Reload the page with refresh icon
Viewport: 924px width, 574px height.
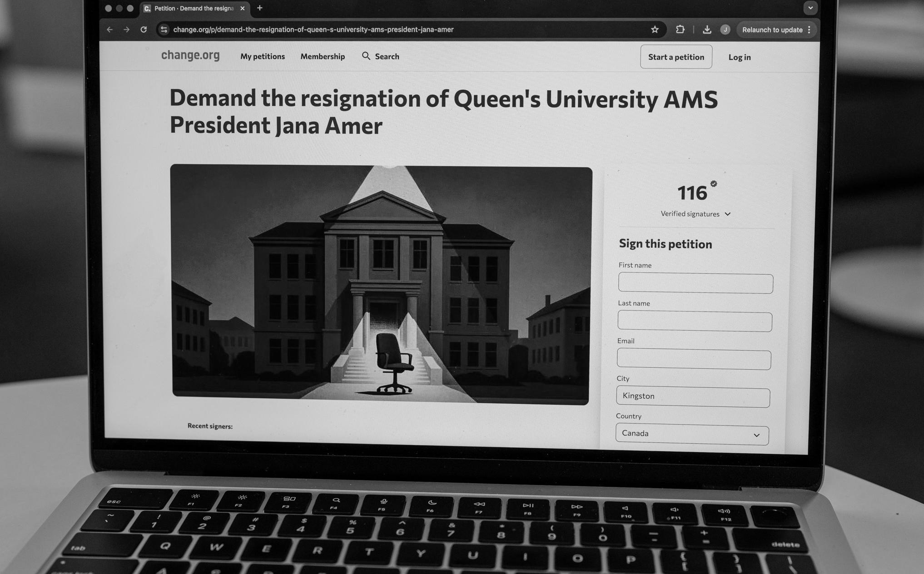pyautogui.click(x=144, y=30)
